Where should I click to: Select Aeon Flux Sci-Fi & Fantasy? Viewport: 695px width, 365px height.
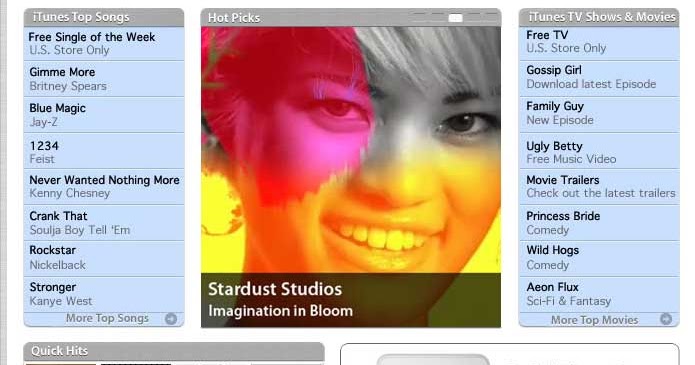[599, 294]
